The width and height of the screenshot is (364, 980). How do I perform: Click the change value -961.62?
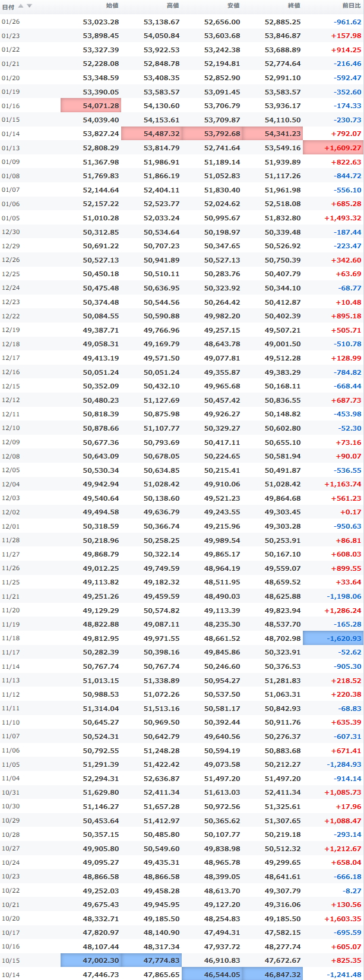coord(347,22)
